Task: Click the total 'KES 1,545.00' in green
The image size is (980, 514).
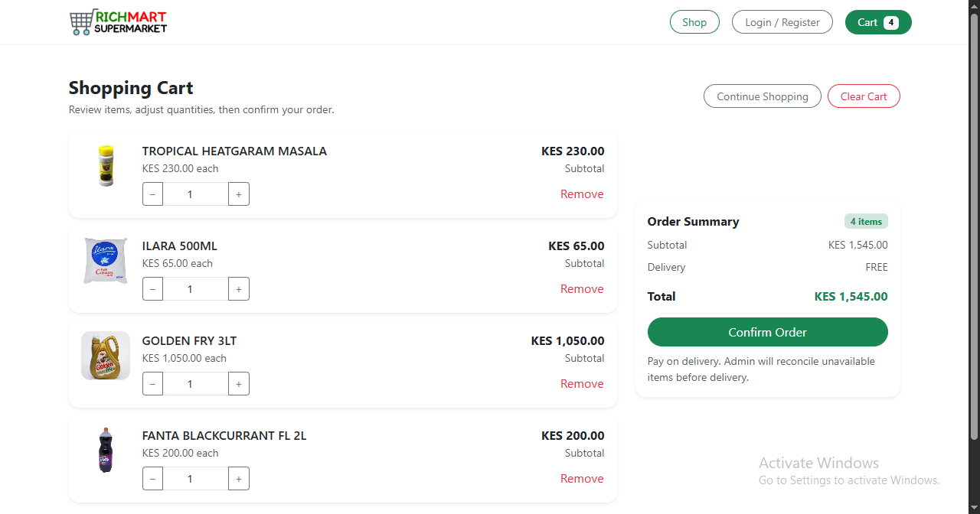Action: [x=851, y=297]
